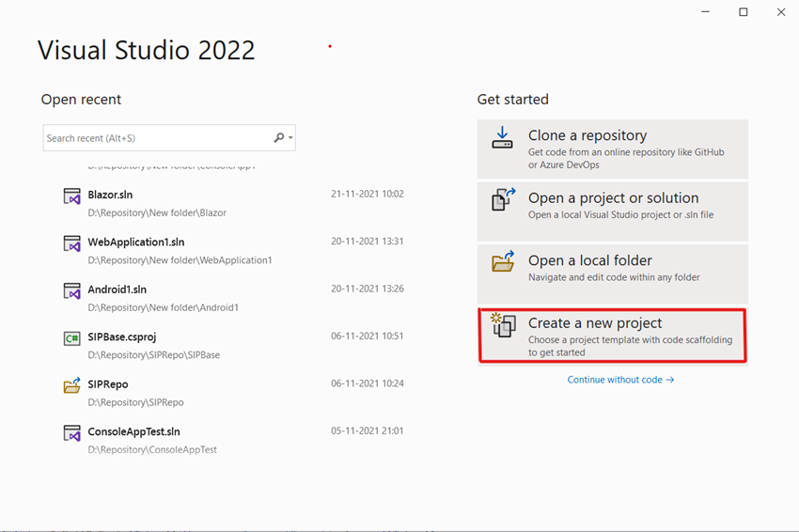Choose Open a local folder

(x=613, y=274)
